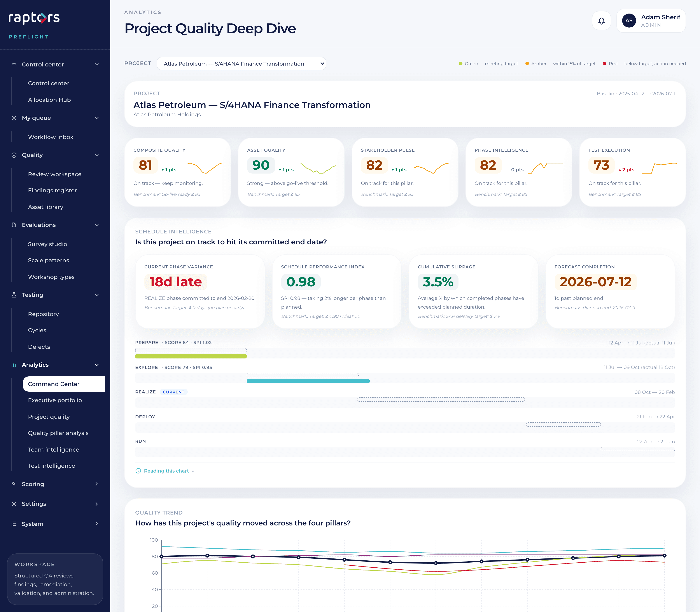Open Review workspace
700x612 pixels.
point(64,174)
